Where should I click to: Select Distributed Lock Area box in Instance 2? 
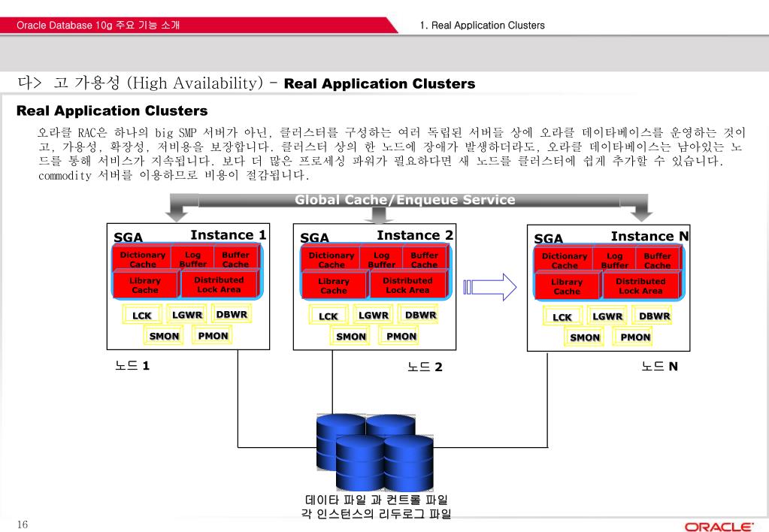(x=407, y=286)
